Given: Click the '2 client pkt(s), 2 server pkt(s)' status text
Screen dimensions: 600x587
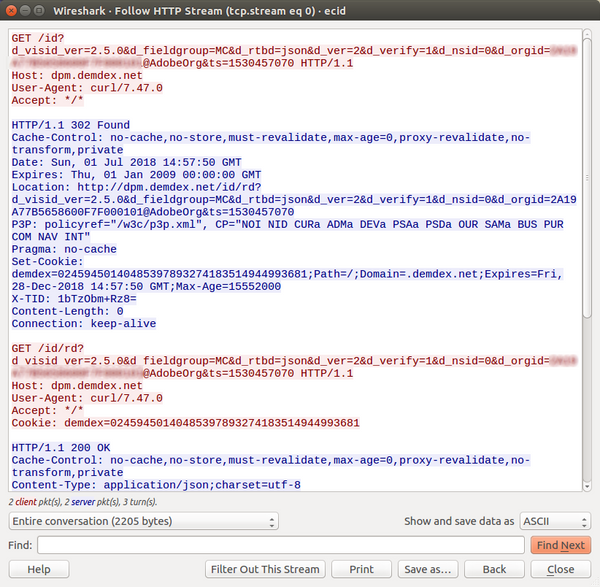Looking at the screenshot, I should [x=83, y=502].
